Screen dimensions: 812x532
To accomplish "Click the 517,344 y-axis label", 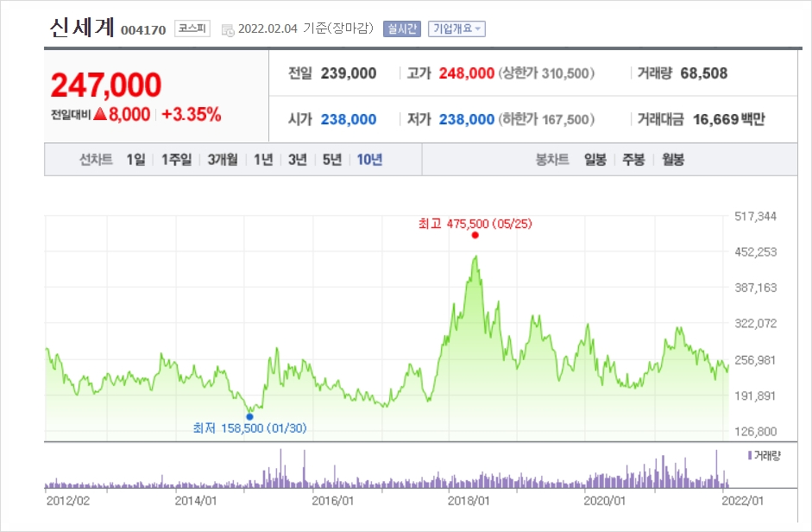I will click(x=756, y=216).
